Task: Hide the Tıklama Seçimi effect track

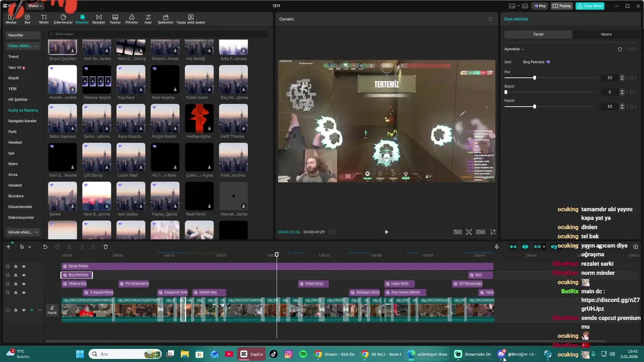Action: click(24, 284)
